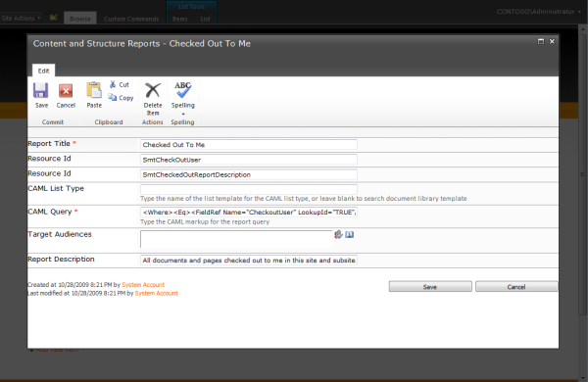588x382 pixels.
Task: Click the Cut scissors icon
Action: coord(113,84)
